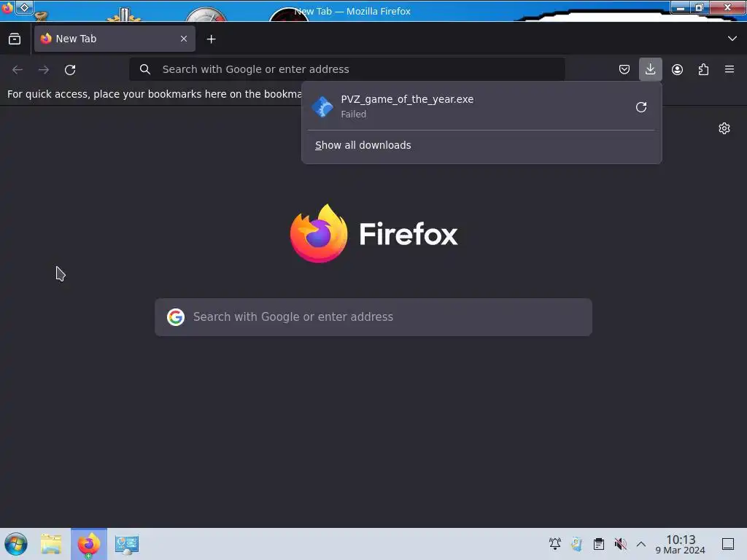Screen dimensions: 747x560
Task: Open a new tab with plus button
Action: click(211, 39)
